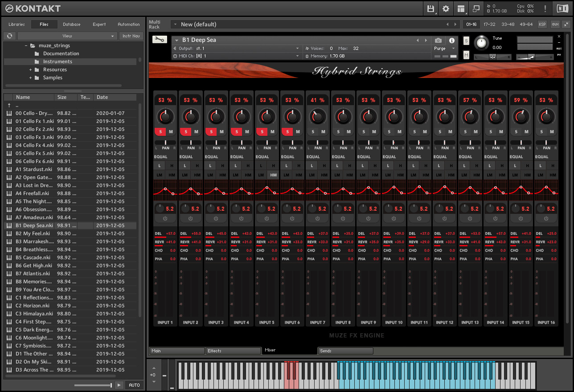This screenshot has height=392, width=574.
Task: Toggle L EQ band on Input 1
Action: click(x=160, y=165)
